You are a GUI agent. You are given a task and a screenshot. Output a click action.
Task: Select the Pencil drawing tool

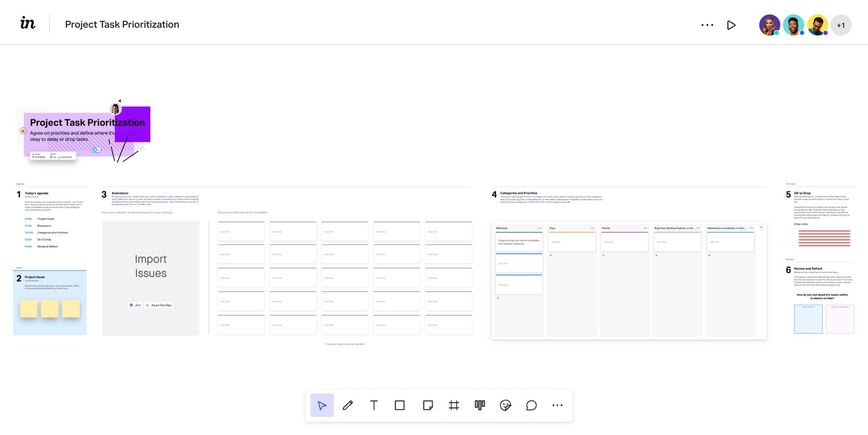(348, 405)
